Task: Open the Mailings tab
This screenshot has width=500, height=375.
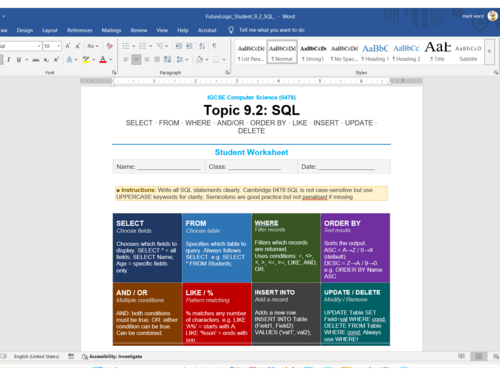Action: tap(111, 30)
